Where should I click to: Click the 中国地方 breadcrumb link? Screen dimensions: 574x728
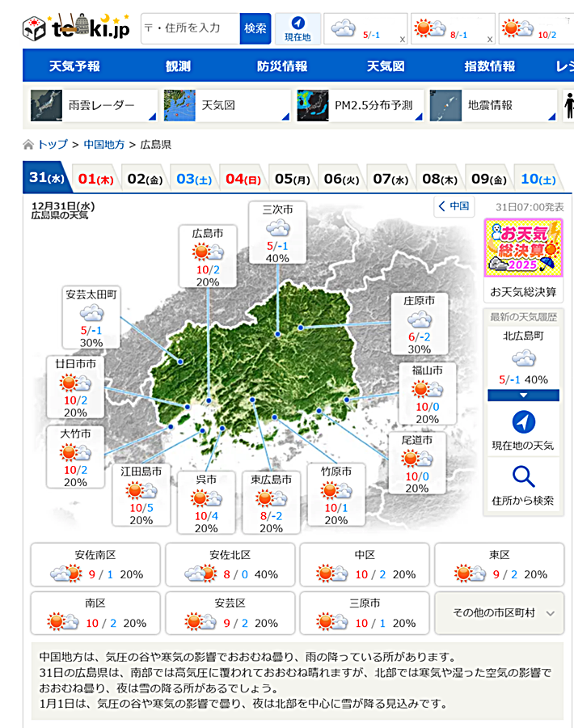[104, 145]
